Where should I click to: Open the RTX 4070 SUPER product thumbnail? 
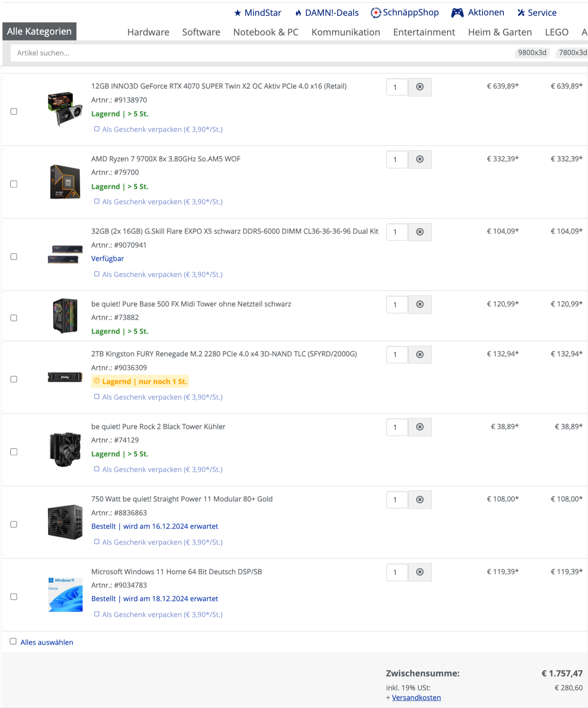pos(65,109)
